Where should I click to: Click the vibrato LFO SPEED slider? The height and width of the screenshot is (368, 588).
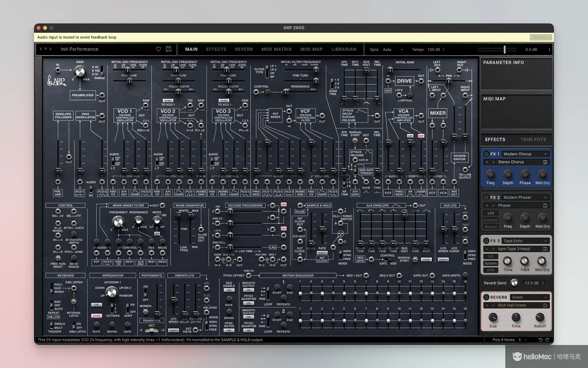174,299
